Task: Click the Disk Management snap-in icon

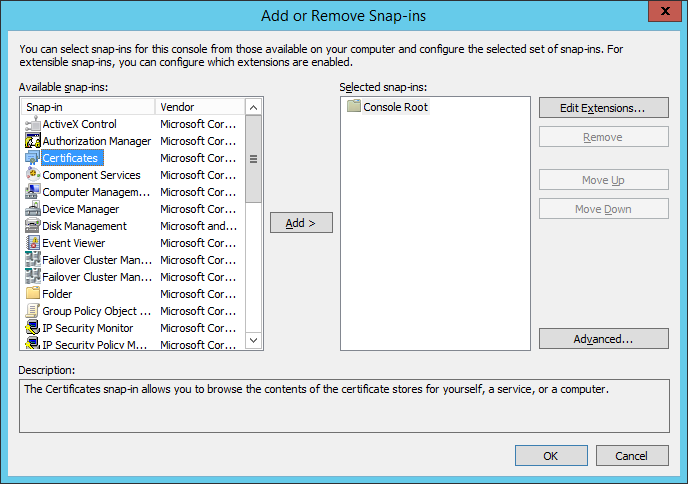Action: pyautogui.click(x=32, y=226)
